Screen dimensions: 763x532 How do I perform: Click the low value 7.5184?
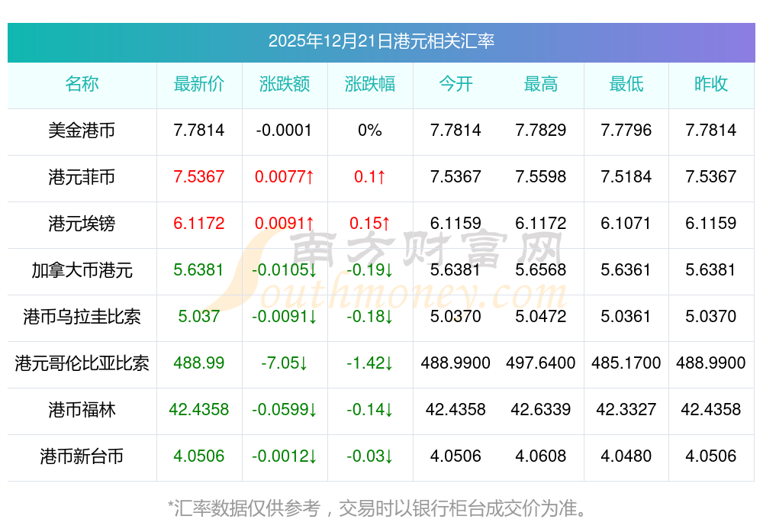coord(626,176)
